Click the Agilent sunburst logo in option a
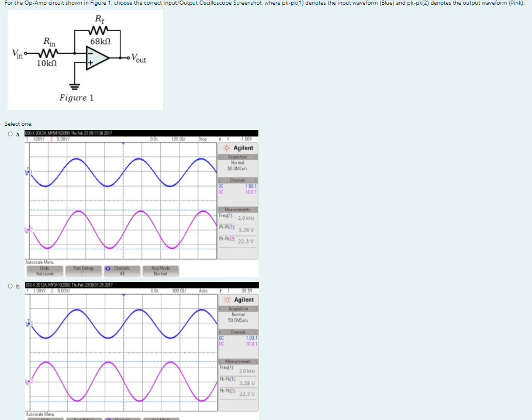 pos(225,148)
